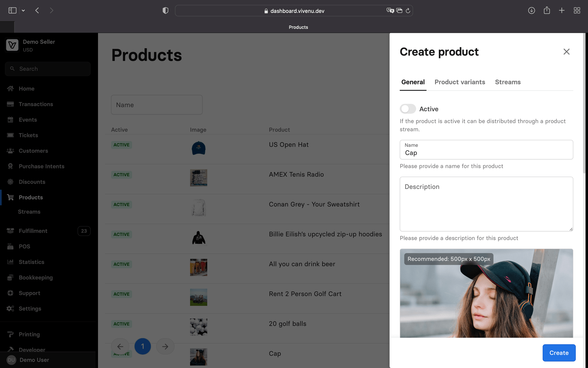Click the sidebar Search box
Screen dimensions: 588x368
pyautogui.click(x=48, y=69)
